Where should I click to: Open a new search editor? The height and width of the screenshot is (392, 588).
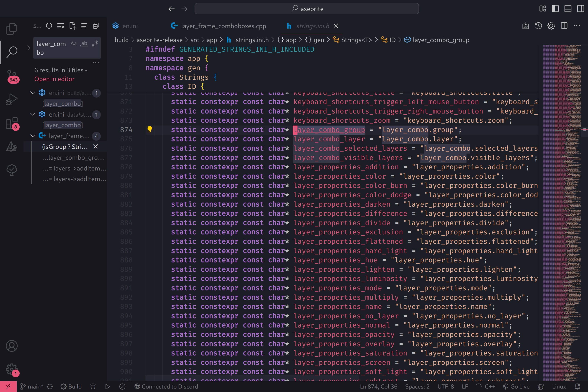click(x=72, y=26)
